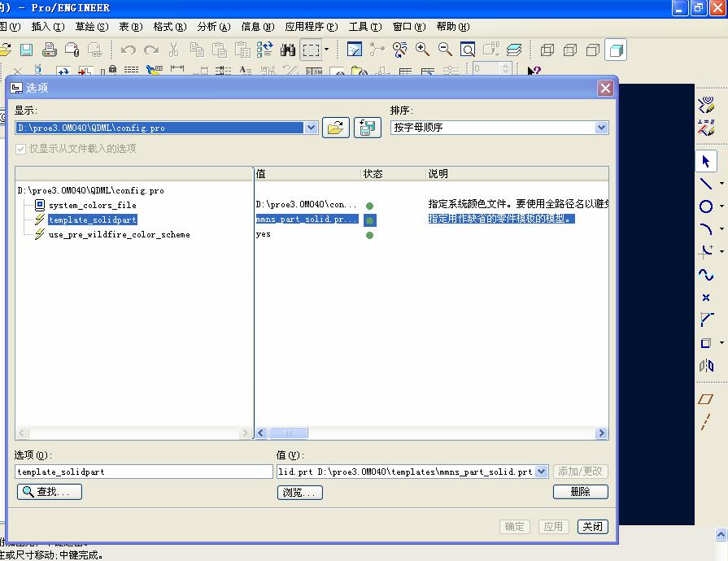Viewport: 728px width, 561px height.
Task: Click the Refit zoom-to-window icon
Action: point(468,50)
